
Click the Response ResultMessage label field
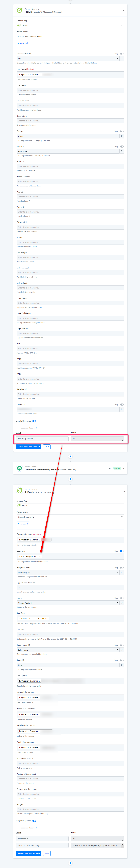42,845
